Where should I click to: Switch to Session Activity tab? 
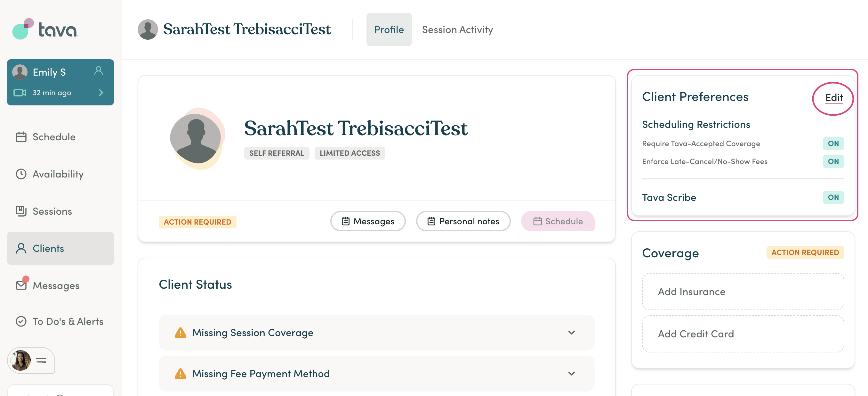pos(457,30)
